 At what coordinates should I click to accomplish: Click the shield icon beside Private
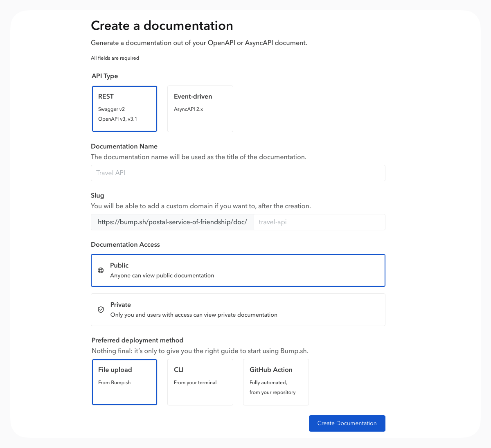pyautogui.click(x=101, y=310)
